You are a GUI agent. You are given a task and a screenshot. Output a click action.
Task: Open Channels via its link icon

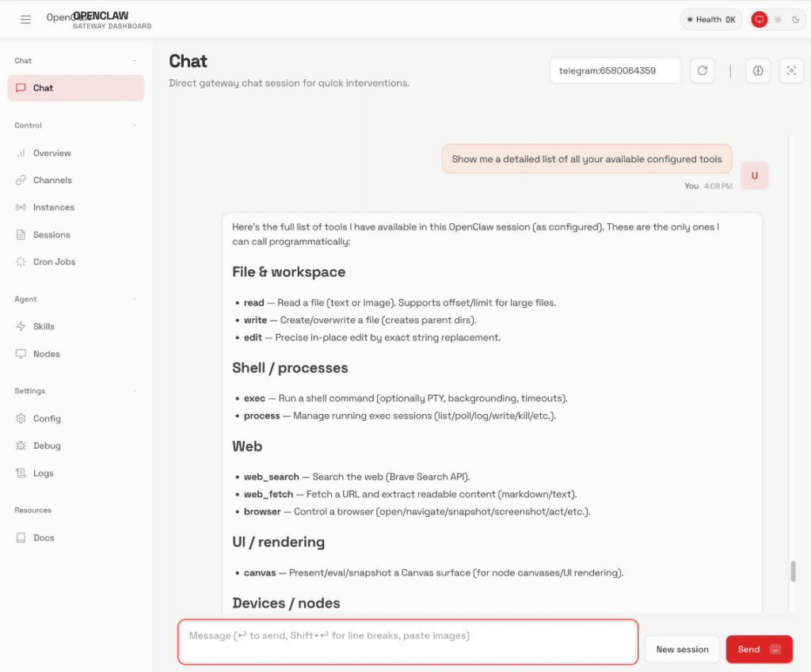click(21, 180)
